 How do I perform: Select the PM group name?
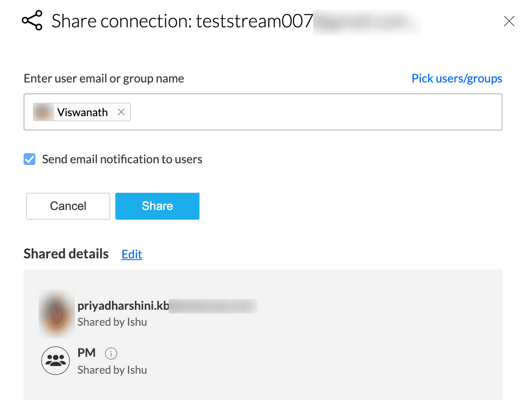pyautogui.click(x=87, y=353)
